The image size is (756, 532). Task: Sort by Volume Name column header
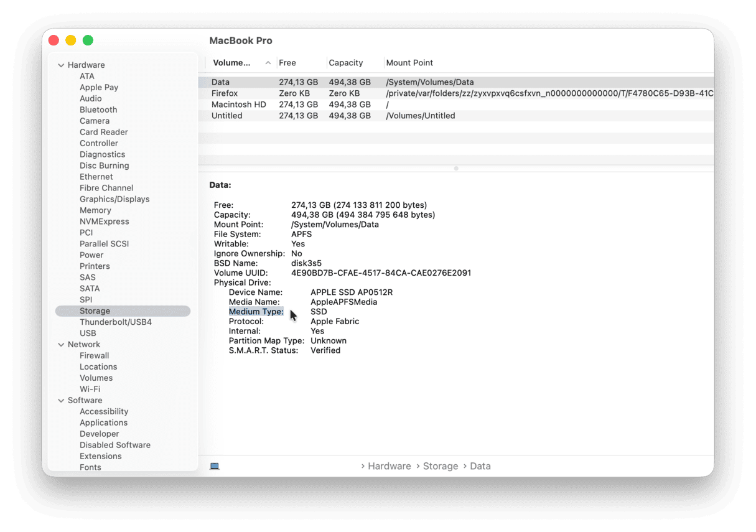pyautogui.click(x=231, y=63)
